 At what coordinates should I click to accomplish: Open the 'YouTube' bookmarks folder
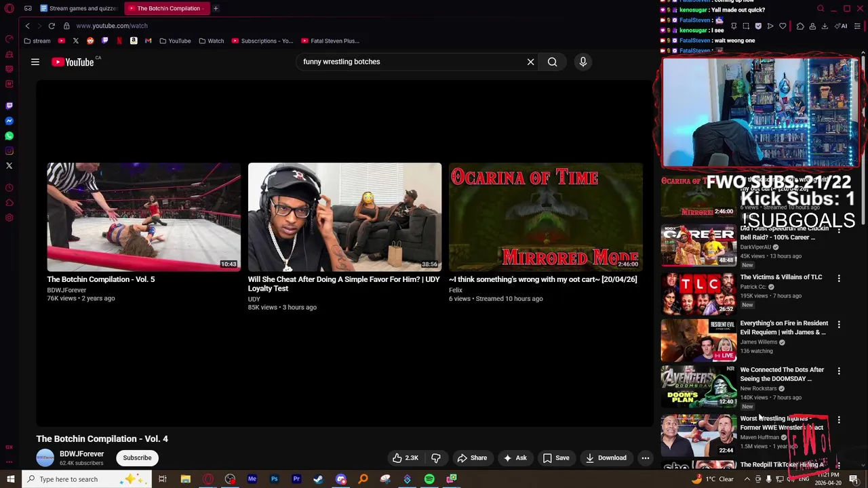tap(175, 41)
